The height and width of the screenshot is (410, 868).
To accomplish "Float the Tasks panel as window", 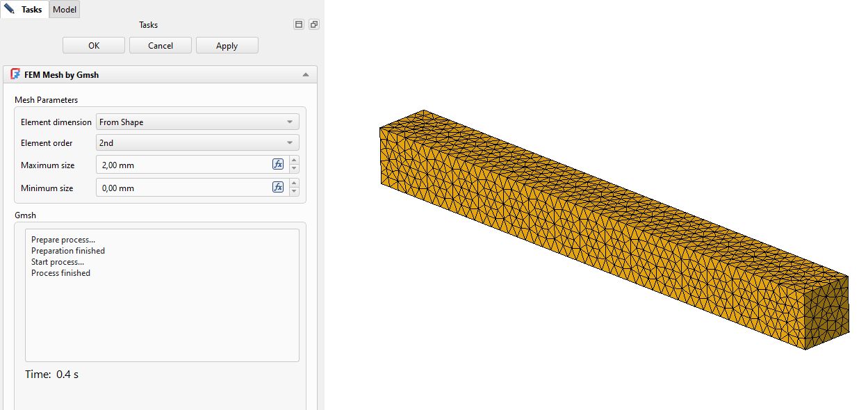I will pos(313,24).
